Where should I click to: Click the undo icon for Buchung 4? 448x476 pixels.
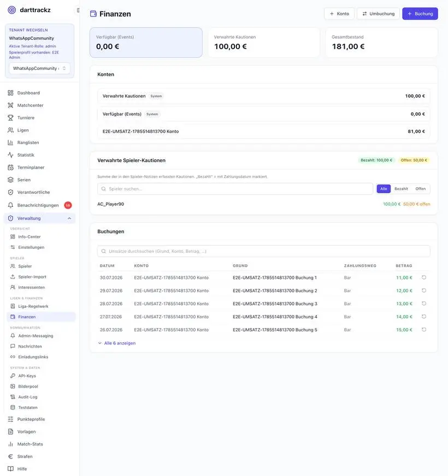[424, 317]
